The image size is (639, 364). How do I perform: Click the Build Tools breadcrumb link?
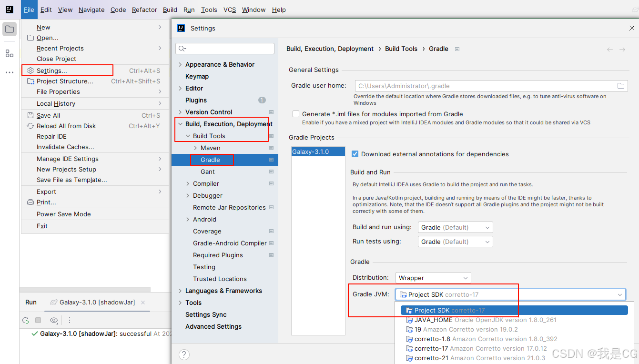(401, 49)
